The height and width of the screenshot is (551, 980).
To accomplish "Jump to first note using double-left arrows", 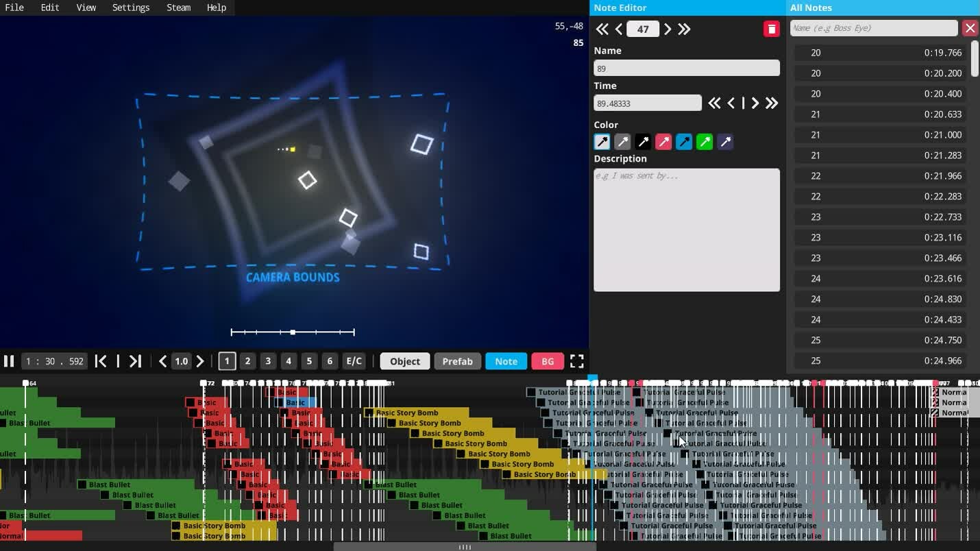I will 602,29.
